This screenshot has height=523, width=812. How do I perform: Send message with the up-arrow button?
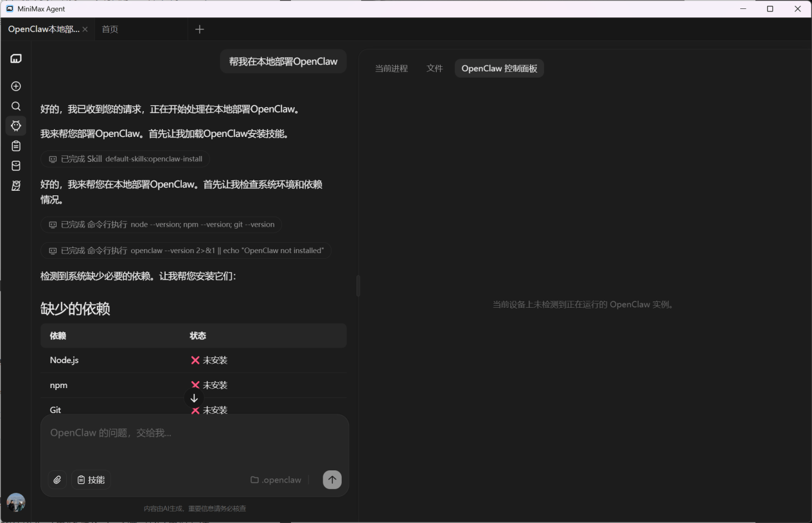pyautogui.click(x=332, y=479)
